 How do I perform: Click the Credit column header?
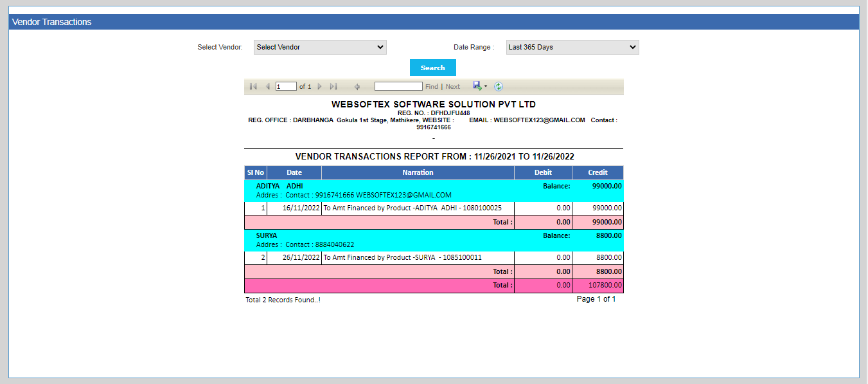[x=598, y=172]
